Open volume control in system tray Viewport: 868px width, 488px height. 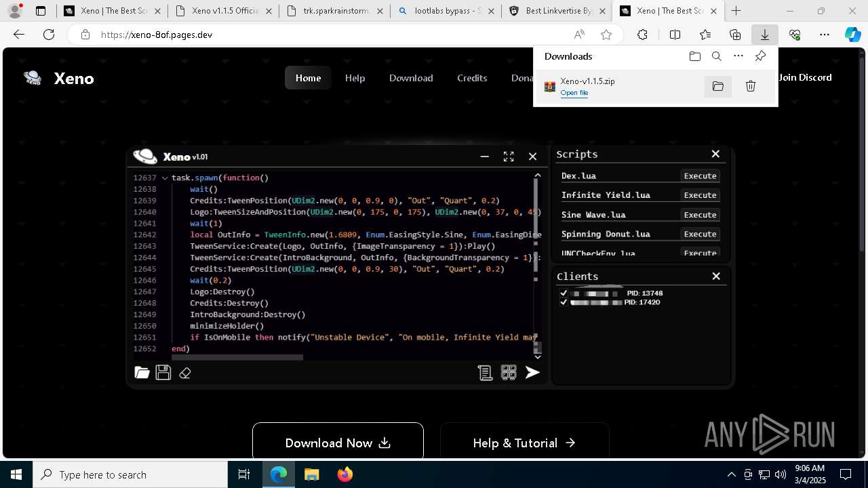coord(781,474)
